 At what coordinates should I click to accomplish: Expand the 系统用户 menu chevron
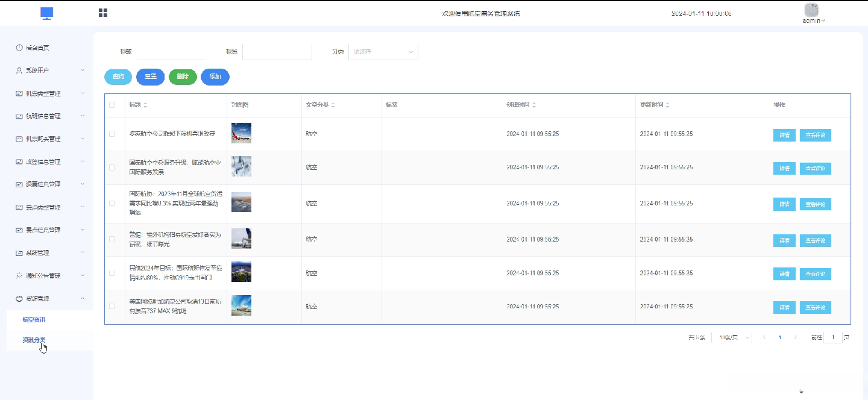(83, 70)
